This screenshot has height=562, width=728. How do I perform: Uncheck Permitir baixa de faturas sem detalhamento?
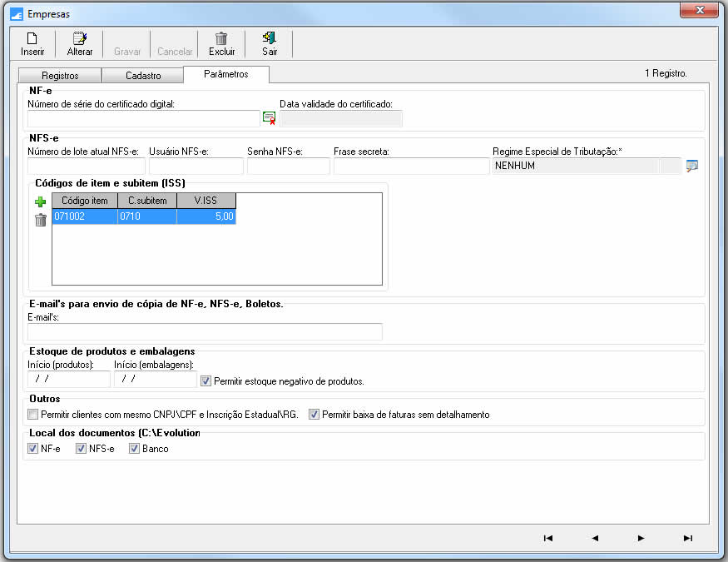click(314, 415)
